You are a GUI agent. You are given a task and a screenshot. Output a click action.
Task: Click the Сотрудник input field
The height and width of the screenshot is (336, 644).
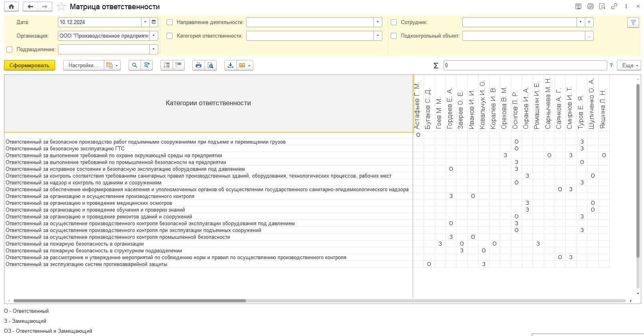tap(519, 22)
